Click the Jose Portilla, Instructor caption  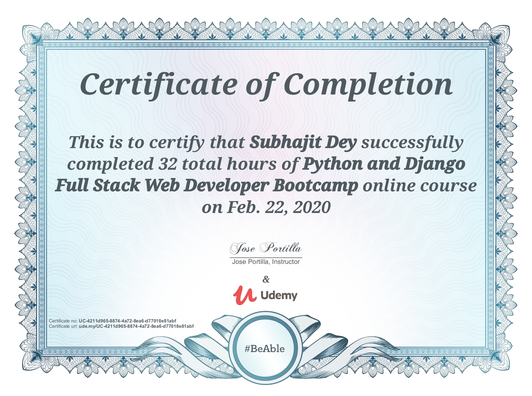tap(266, 262)
